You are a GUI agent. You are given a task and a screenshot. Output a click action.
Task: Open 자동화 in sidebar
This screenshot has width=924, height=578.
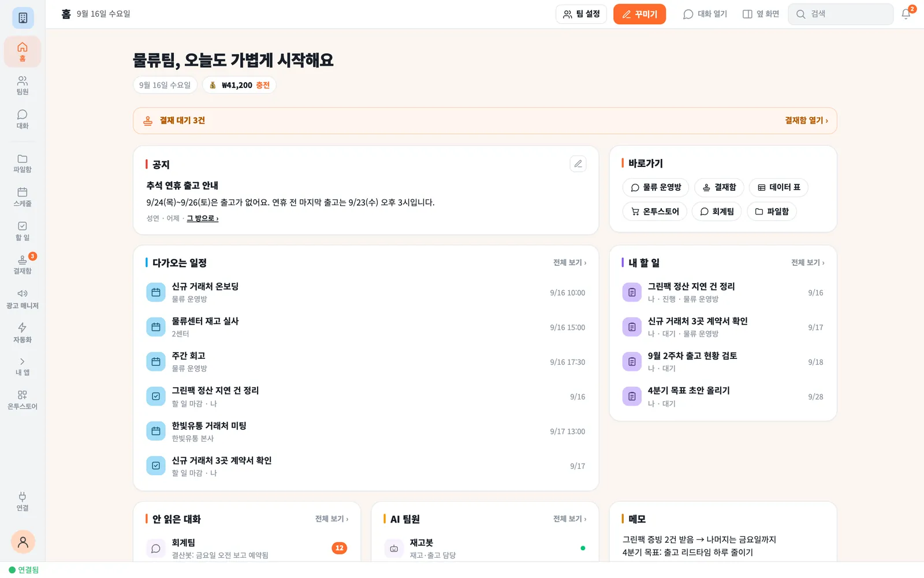click(23, 333)
